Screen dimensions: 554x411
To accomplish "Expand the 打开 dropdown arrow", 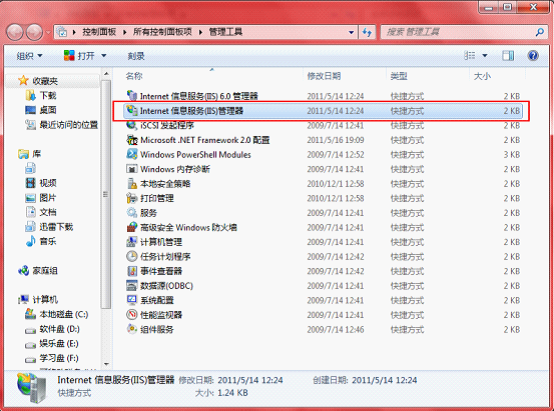I will pos(104,56).
